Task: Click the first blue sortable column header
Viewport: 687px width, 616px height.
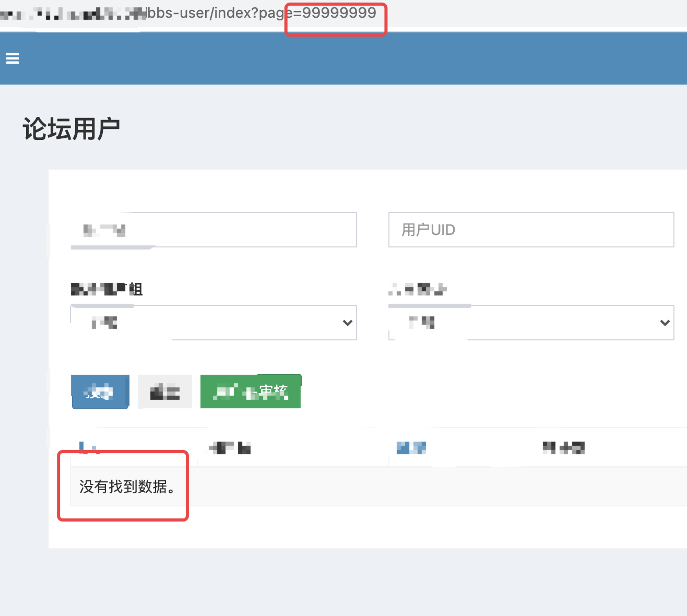Action: click(x=88, y=447)
